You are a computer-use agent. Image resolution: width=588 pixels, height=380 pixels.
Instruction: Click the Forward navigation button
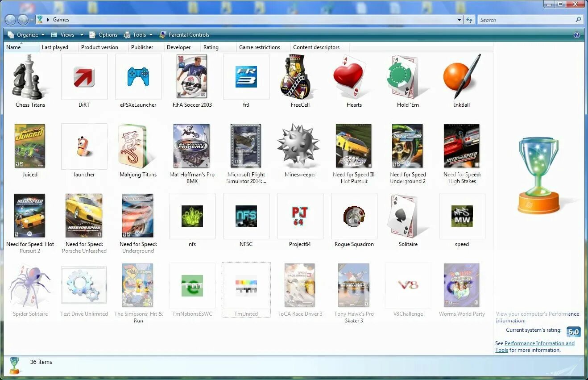pos(23,20)
